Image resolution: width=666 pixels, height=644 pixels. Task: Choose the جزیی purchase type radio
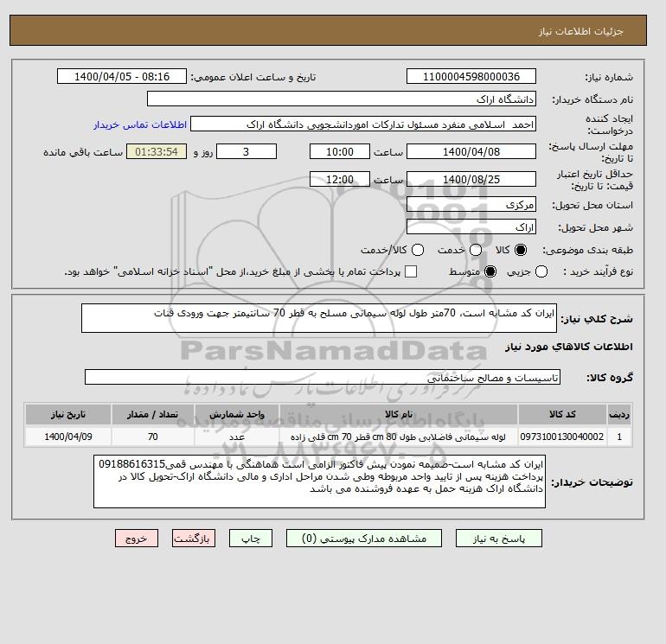541,271
